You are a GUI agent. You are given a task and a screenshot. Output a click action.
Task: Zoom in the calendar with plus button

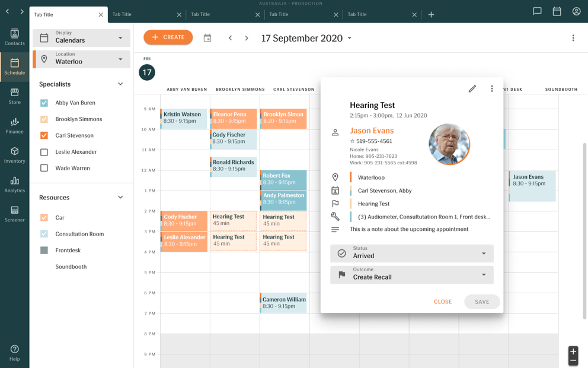(573, 351)
